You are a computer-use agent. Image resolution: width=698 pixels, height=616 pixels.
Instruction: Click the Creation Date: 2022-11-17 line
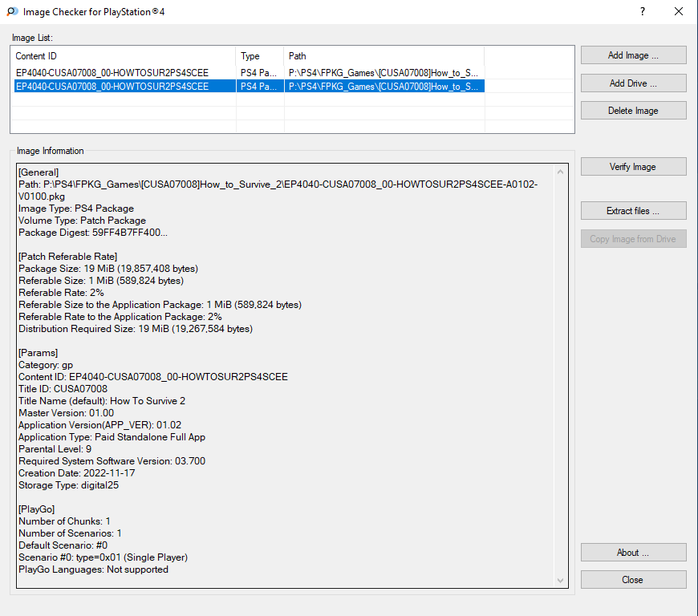77,472
